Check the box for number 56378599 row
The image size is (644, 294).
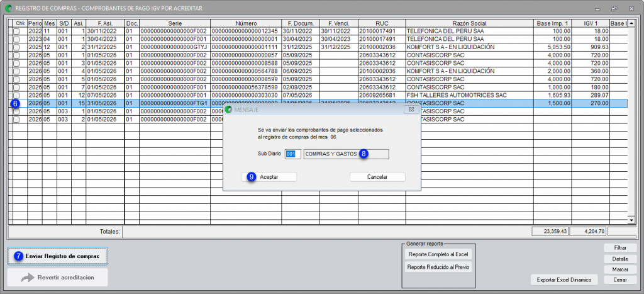click(16, 87)
